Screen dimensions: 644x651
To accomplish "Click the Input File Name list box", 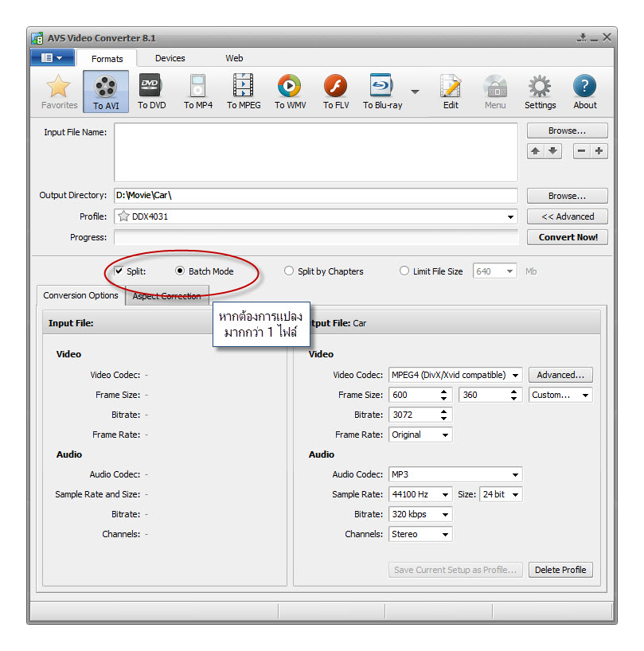I will coord(316,152).
